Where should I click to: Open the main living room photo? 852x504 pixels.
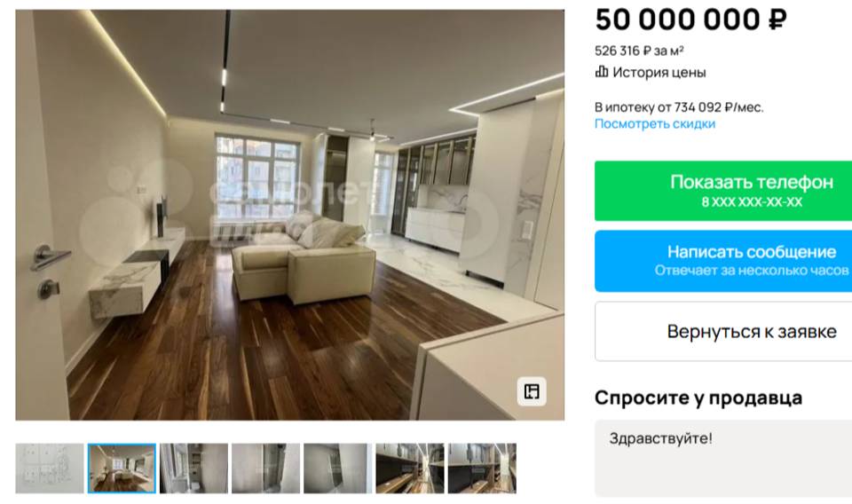289,215
